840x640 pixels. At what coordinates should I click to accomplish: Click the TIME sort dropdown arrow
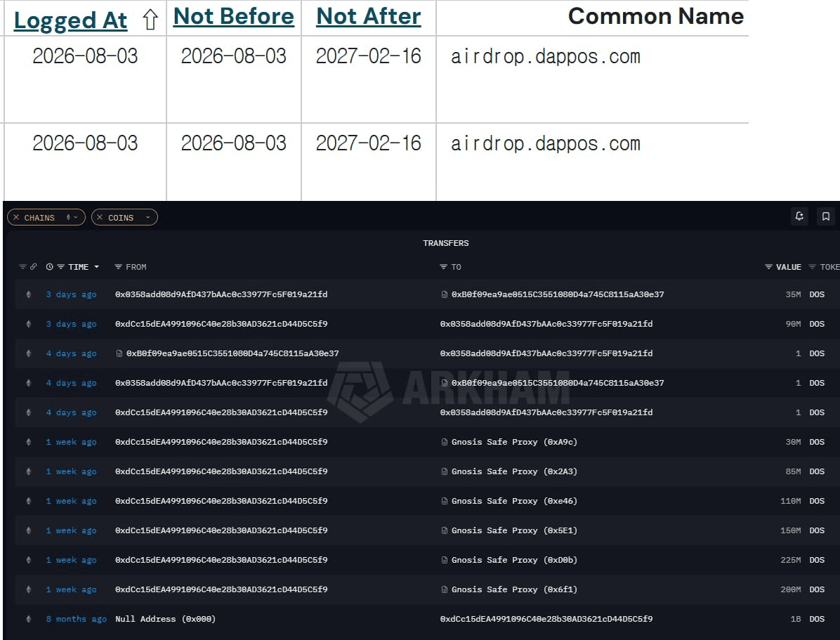coord(96,266)
